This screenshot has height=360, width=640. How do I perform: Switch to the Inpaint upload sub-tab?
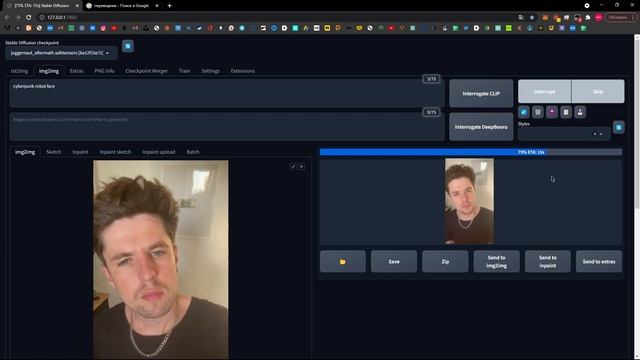coord(158,152)
